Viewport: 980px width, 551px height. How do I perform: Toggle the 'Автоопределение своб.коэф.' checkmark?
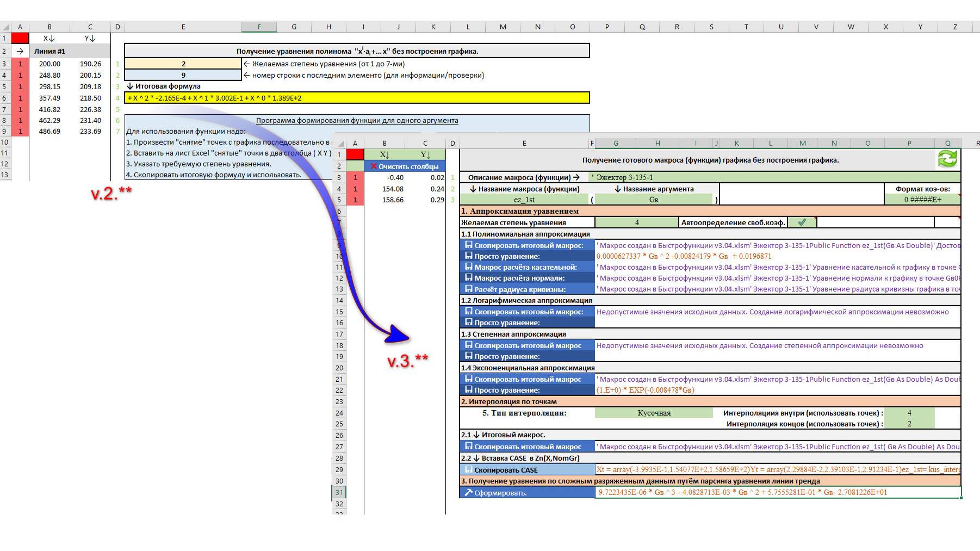coord(802,222)
